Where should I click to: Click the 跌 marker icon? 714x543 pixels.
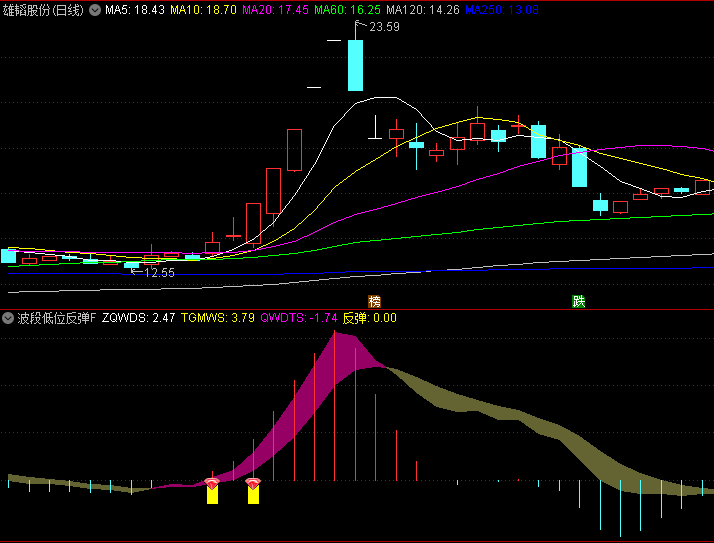click(x=578, y=301)
